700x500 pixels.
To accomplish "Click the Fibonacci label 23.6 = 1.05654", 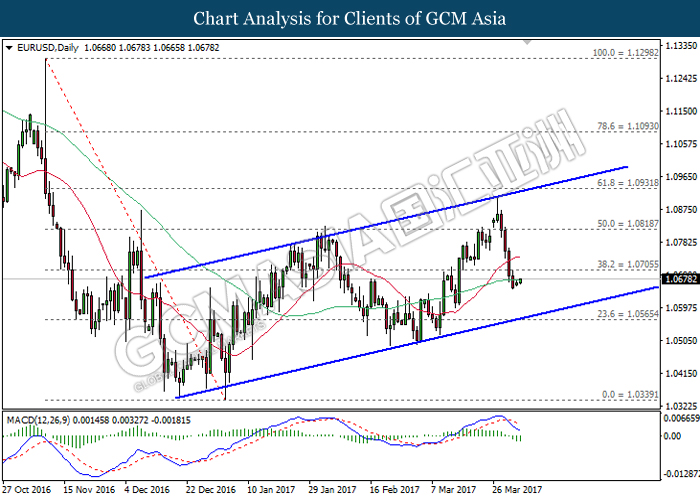I will [x=628, y=314].
